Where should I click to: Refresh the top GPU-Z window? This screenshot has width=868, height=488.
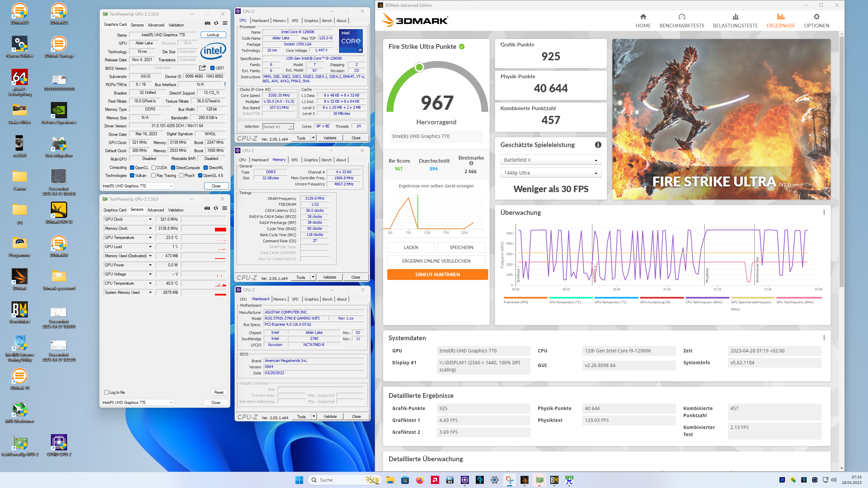(216, 23)
